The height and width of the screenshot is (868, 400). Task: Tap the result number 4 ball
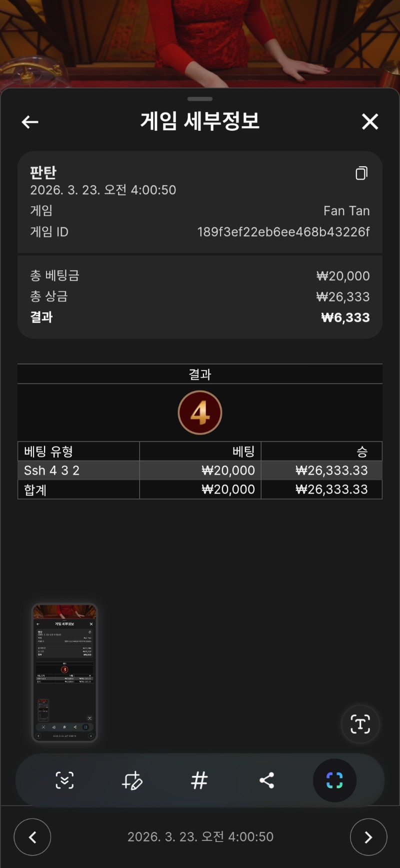[x=200, y=413]
